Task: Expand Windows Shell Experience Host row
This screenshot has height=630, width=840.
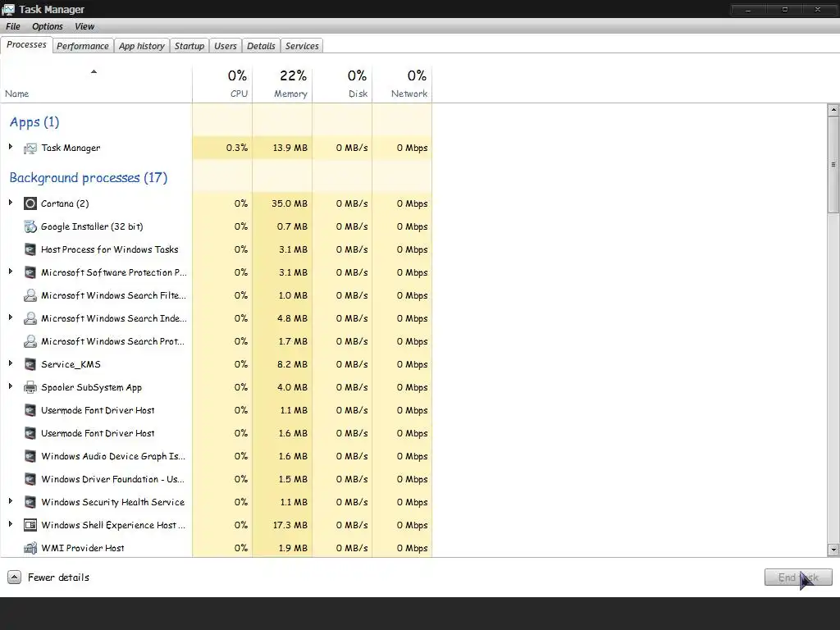Action: click(x=10, y=523)
